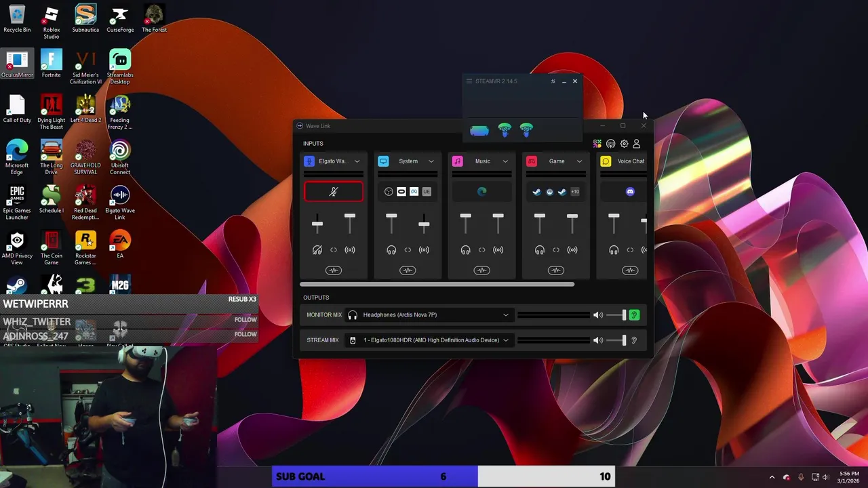Open the taskbar clock showing 5:56 PM

point(849,477)
